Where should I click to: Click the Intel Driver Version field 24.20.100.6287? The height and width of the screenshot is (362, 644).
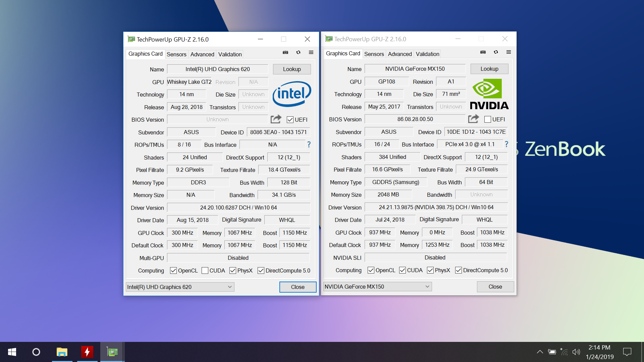[238, 207]
